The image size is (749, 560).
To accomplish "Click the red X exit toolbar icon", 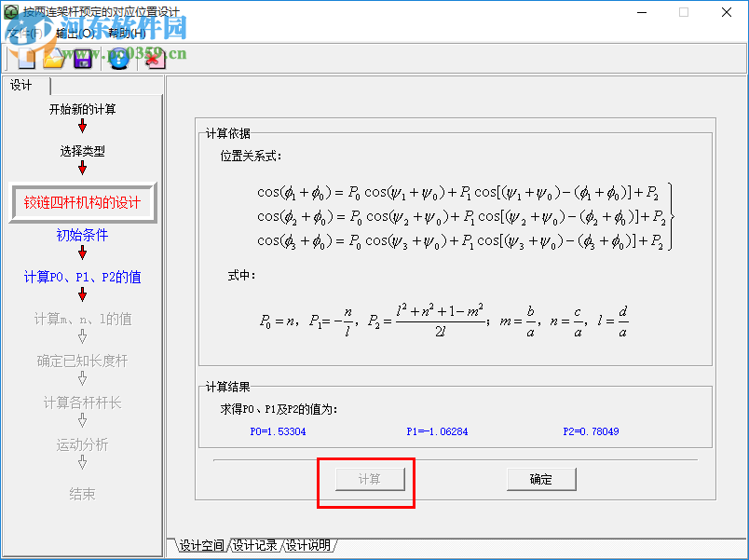I will 155,59.
